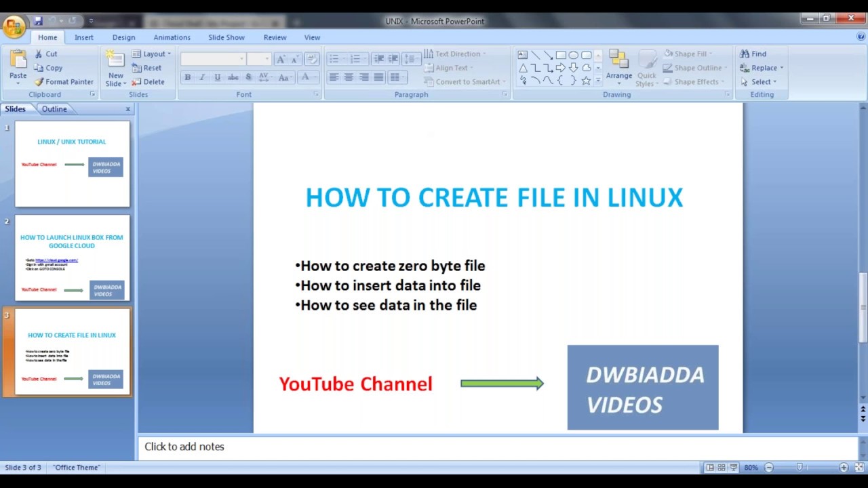
Task: Select slide 1 thumbnail LINUX / UNIX TUTORIAL
Action: tap(73, 164)
